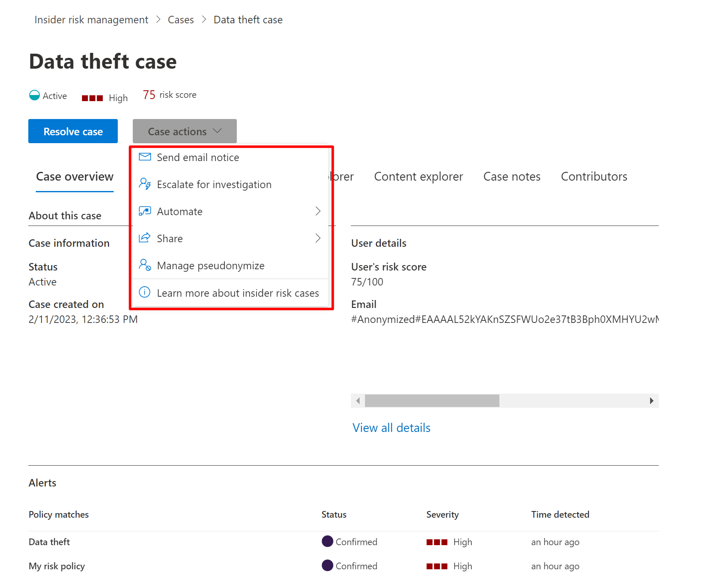Click the Automate flow icon

[144, 211]
